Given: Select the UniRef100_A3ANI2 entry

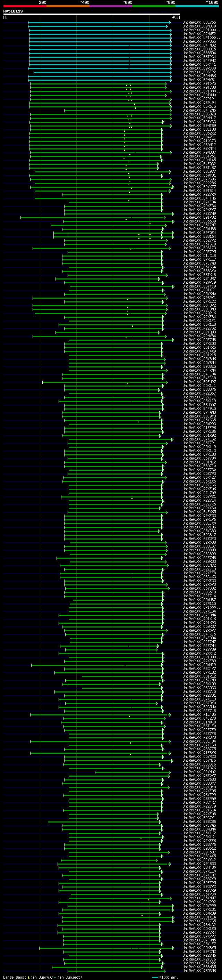Looking at the screenshot, I should [199, 145].
